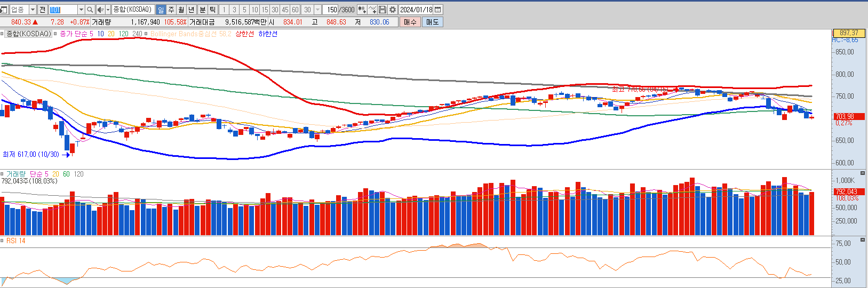Click the 종합(KOSDAQ) chart legend label
Screen dimensions: 868x288
pos(29,34)
